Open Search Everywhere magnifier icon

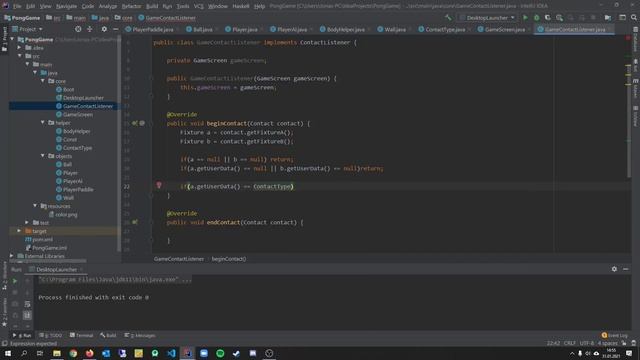(633, 18)
